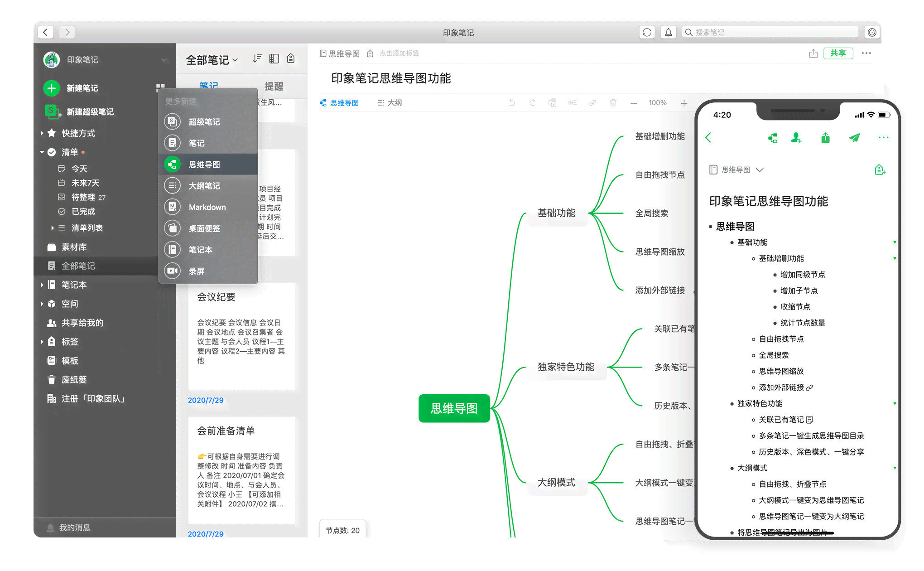Click the phone's green back chevron

pos(709,138)
